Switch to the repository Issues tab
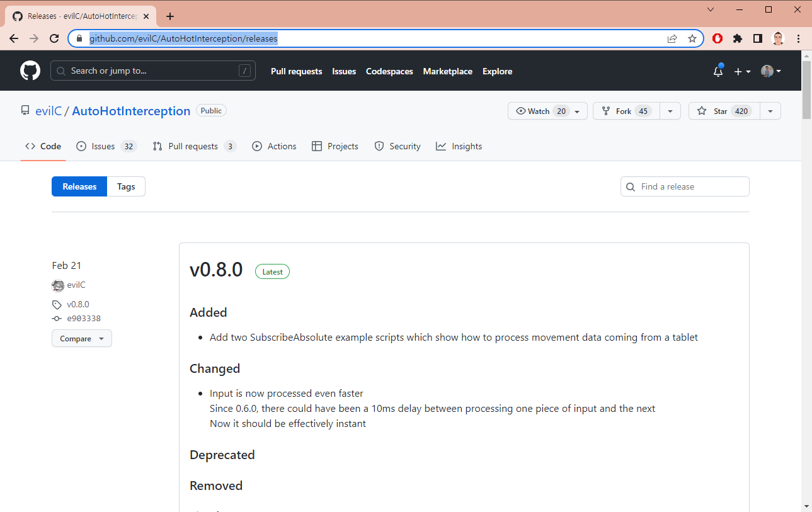The width and height of the screenshot is (812, 512). pos(106,146)
